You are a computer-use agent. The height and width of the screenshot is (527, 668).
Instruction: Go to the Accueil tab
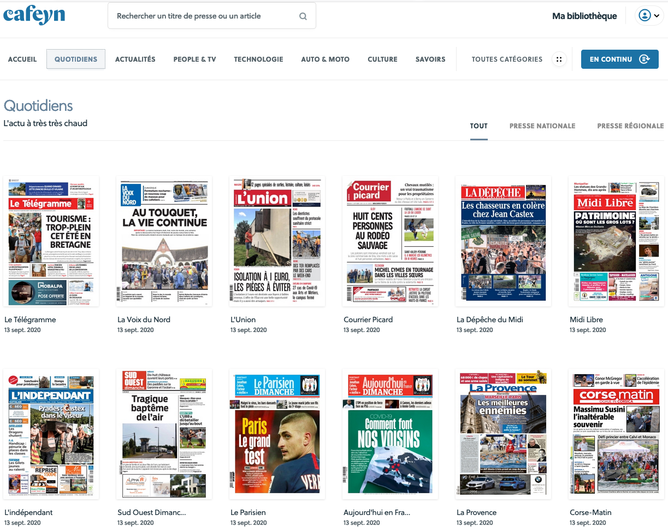pos(22,59)
